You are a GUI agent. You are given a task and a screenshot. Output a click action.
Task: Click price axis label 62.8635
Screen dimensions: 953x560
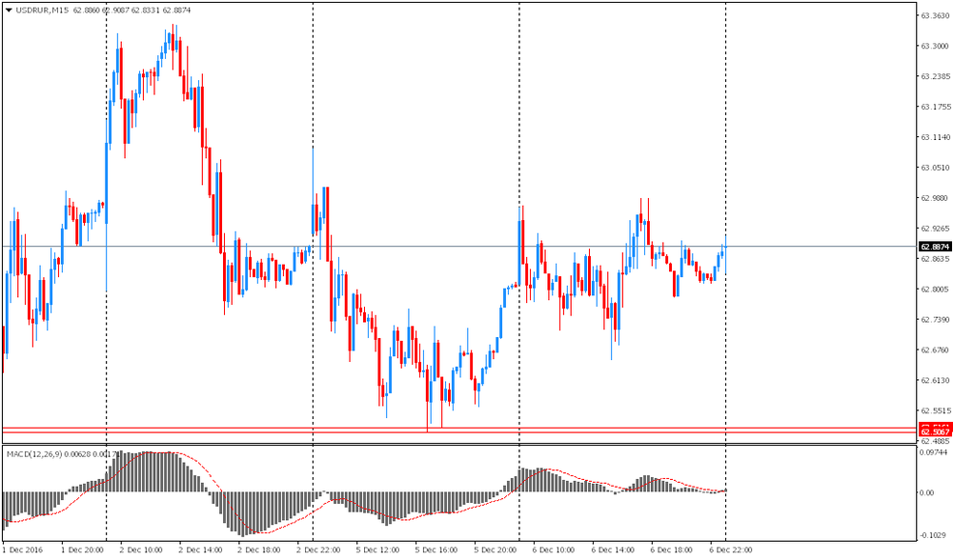(935, 259)
